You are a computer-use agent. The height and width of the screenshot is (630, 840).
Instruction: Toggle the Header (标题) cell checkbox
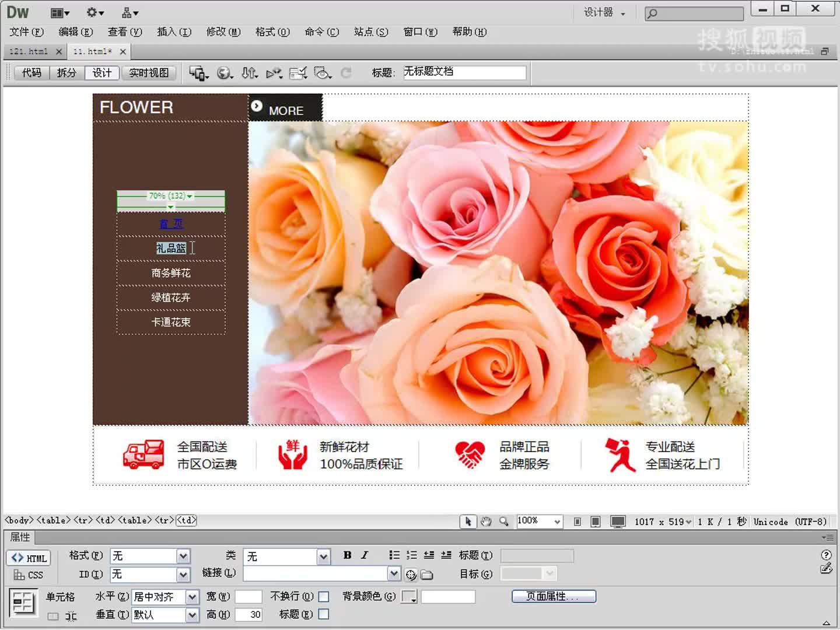tap(324, 614)
